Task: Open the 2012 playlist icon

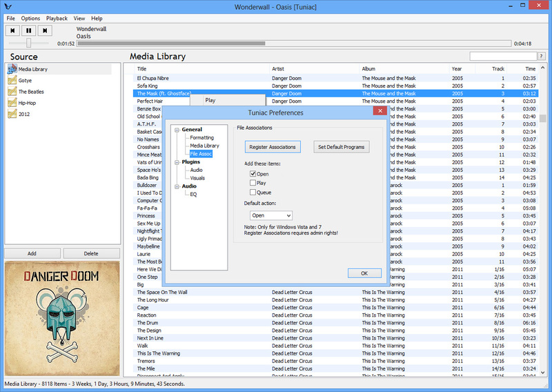Action: [x=12, y=114]
